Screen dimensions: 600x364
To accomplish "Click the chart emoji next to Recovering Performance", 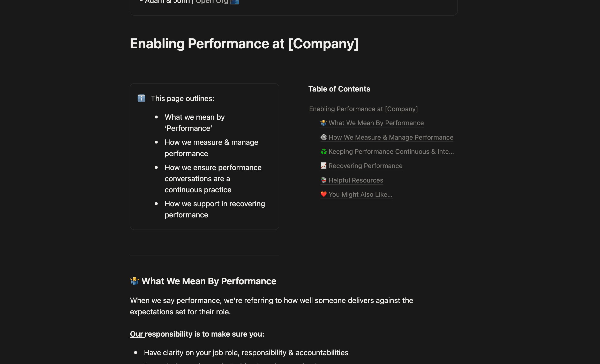I will 324,166.
